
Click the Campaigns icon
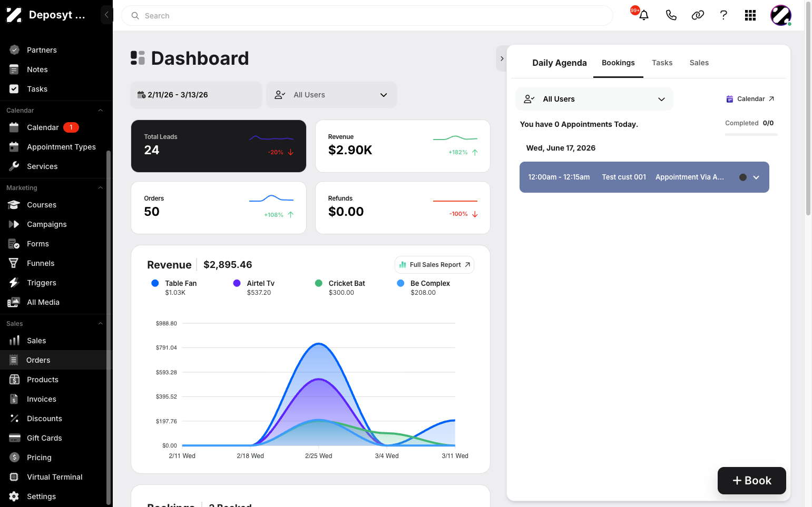(14, 224)
